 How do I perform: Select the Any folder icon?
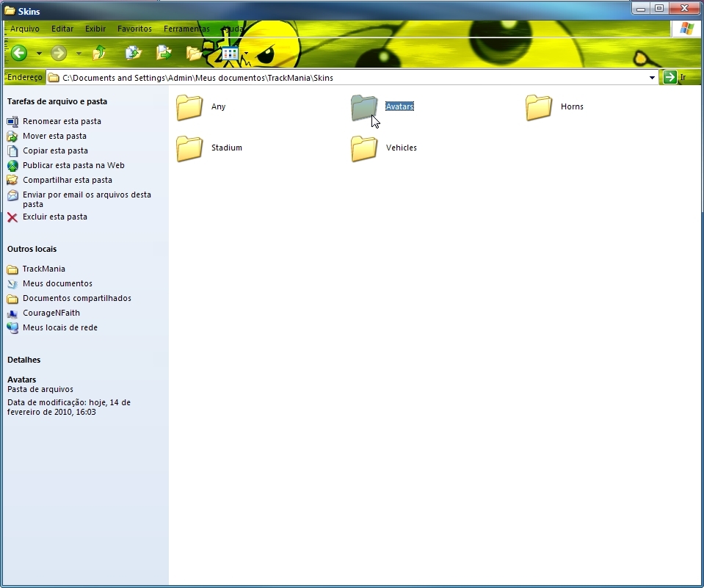(189, 107)
